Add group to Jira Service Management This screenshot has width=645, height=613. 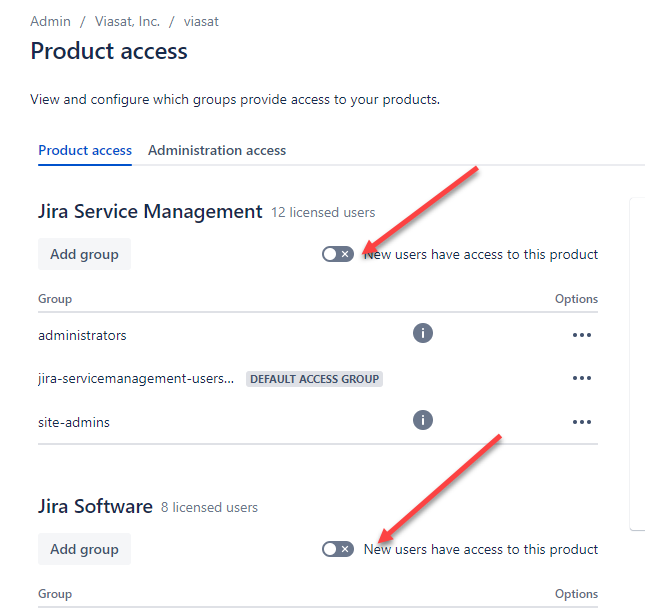84,254
